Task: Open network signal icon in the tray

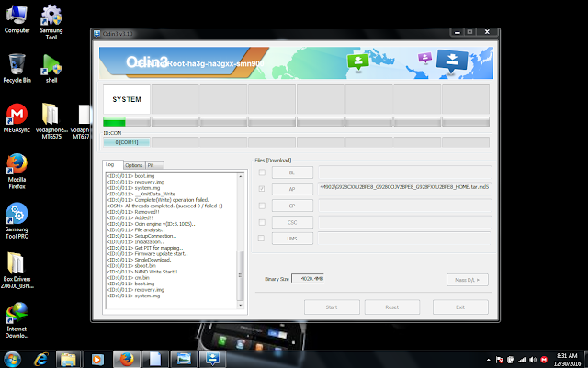Action: point(522,360)
